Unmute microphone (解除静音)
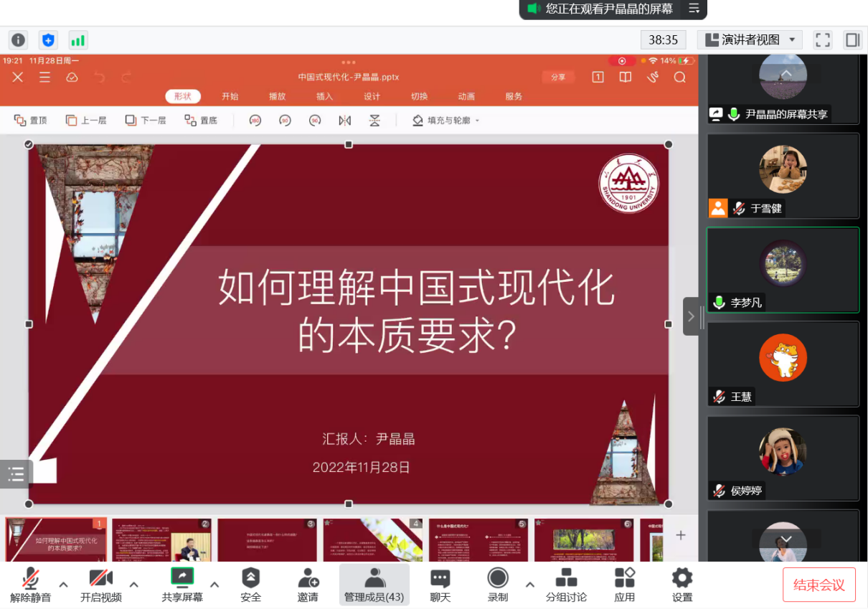This screenshot has width=868, height=609. point(30,584)
